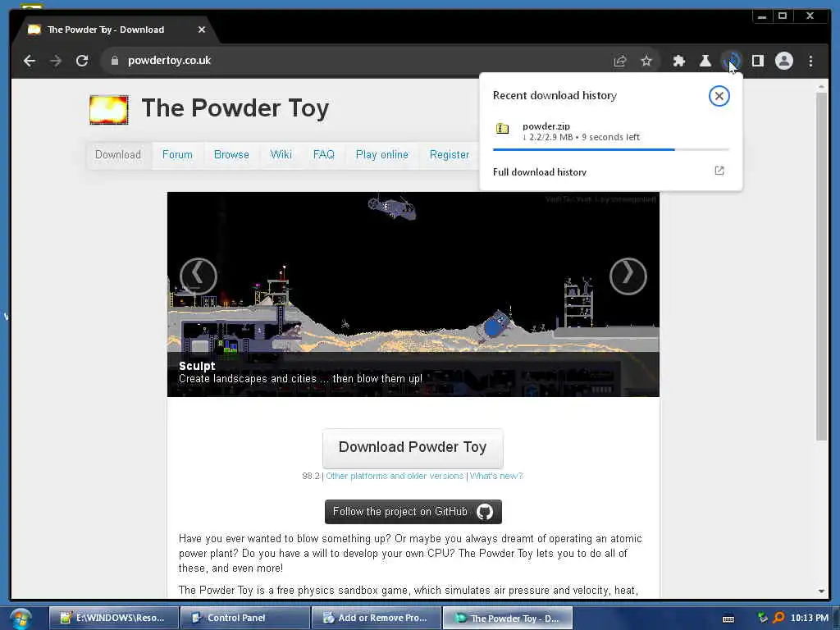Screen dimensions: 840x630
Task: Click the powder.zip download entry name
Action: [x=546, y=126]
